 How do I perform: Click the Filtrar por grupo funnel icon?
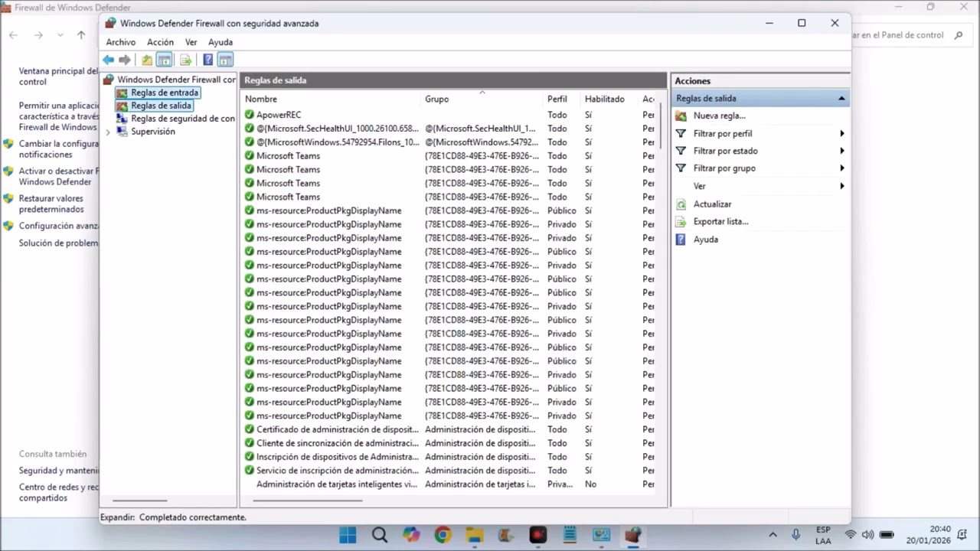click(681, 168)
